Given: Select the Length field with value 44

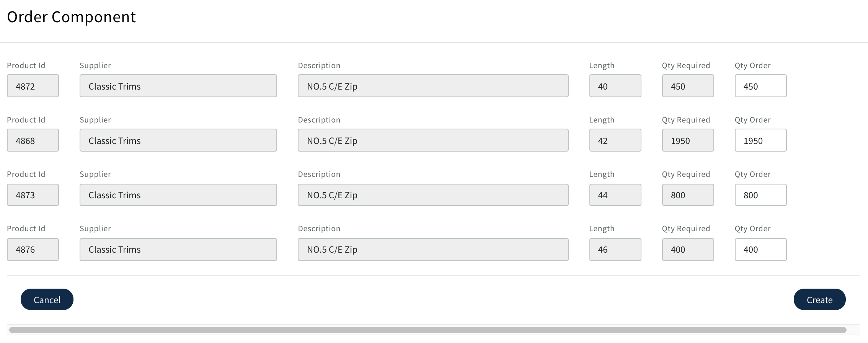Looking at the screenshot, I should click(x=615, y=195).
